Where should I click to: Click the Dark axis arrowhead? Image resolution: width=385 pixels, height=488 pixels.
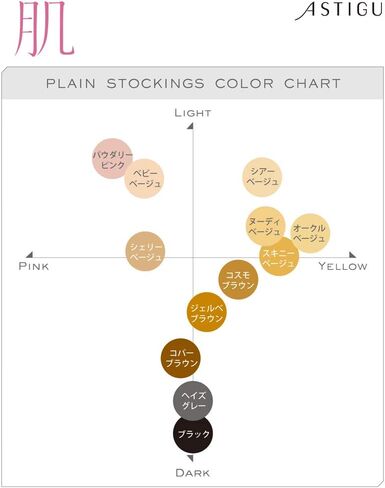(190, 458)
